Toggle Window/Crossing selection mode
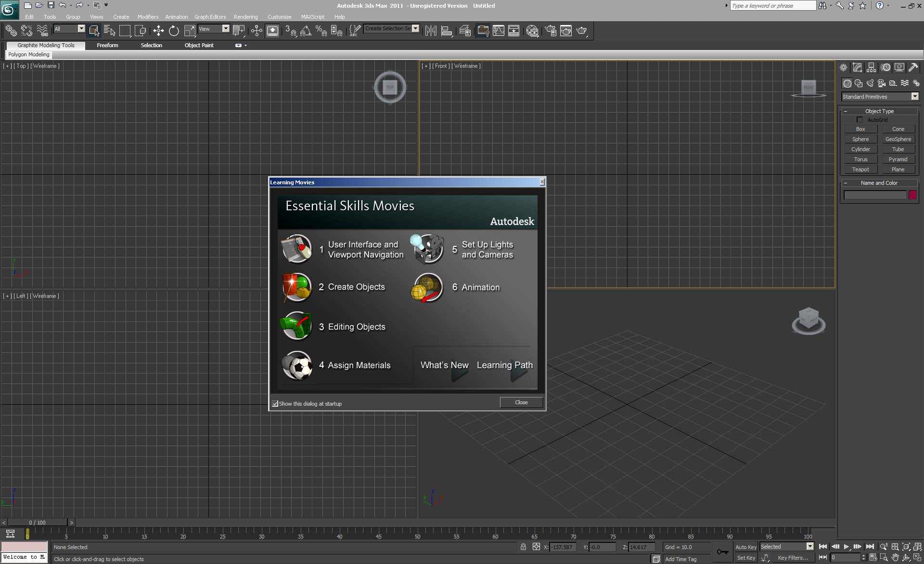The width and height of the screenshot is (924, 564). (141, 31)
